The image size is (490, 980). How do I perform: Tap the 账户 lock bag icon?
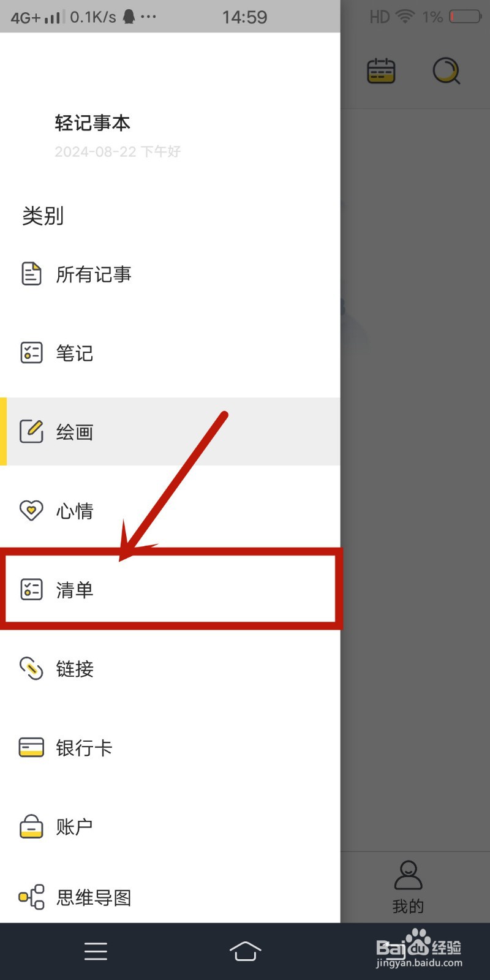coord(31,826)
